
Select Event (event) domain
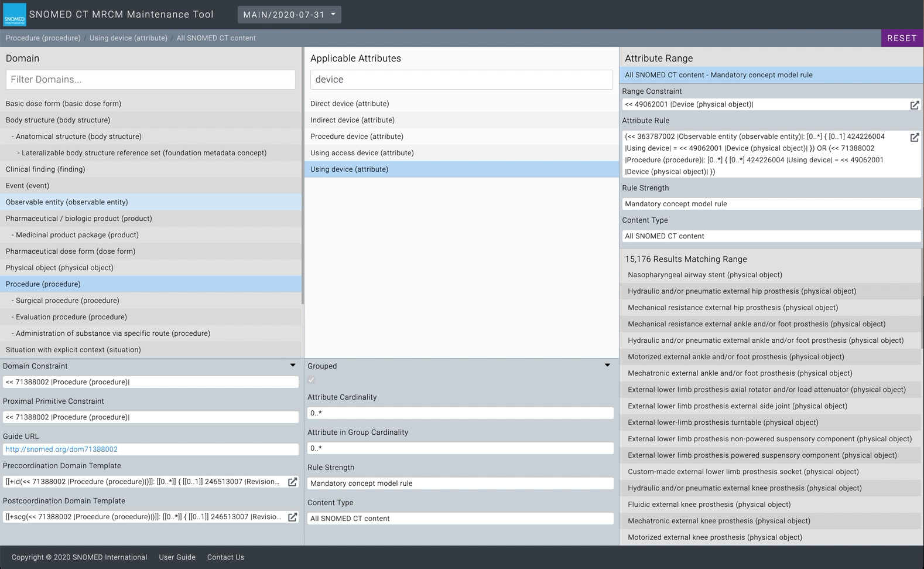tap(150, 186)
